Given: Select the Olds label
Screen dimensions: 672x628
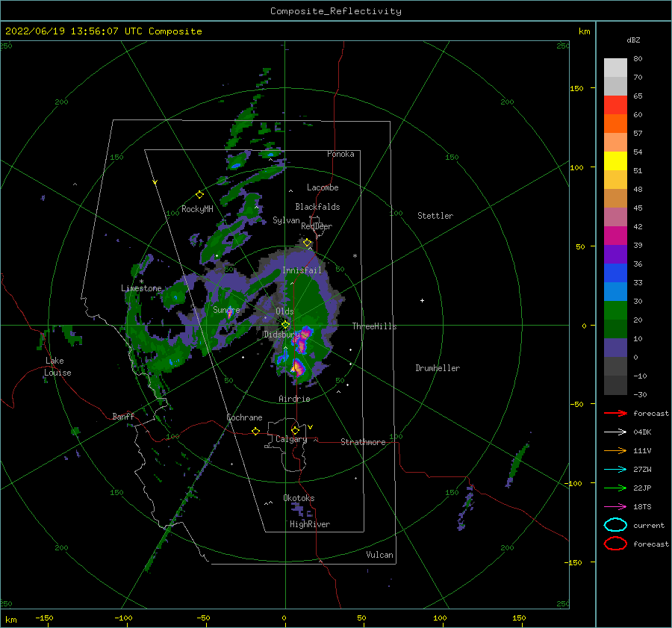Looking at the screenshot, I should click(284, 311).
